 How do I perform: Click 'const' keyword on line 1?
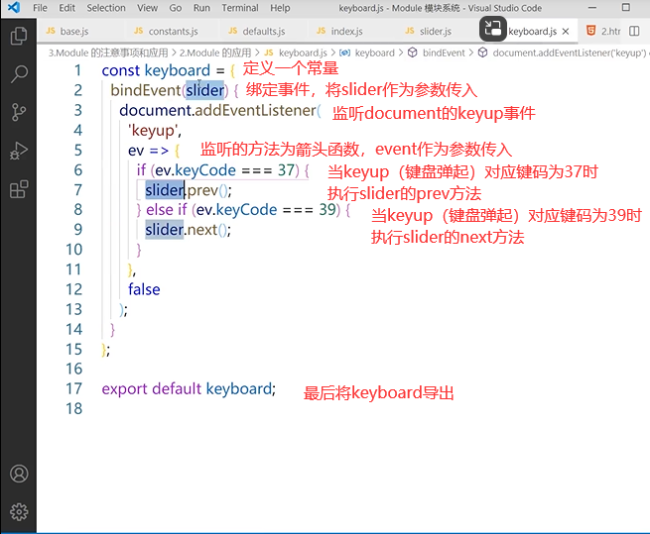point(121,70)
